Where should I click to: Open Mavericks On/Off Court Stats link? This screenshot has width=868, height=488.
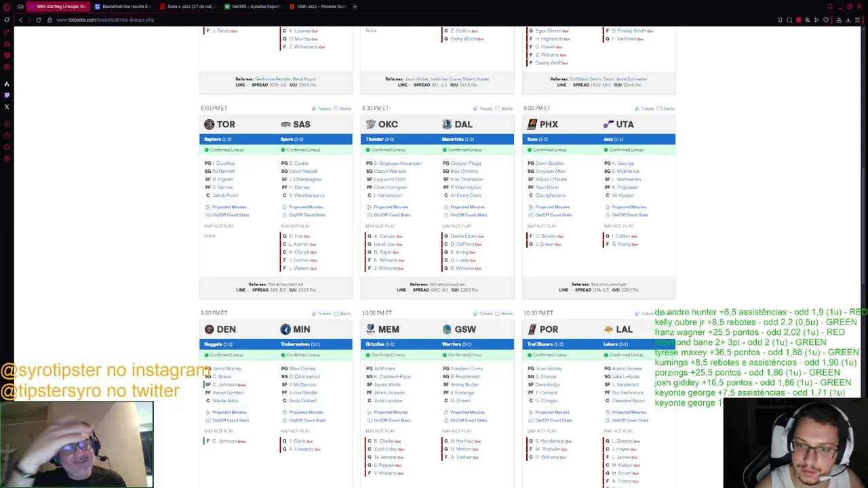pyautogui.click(x=465, y=215)
